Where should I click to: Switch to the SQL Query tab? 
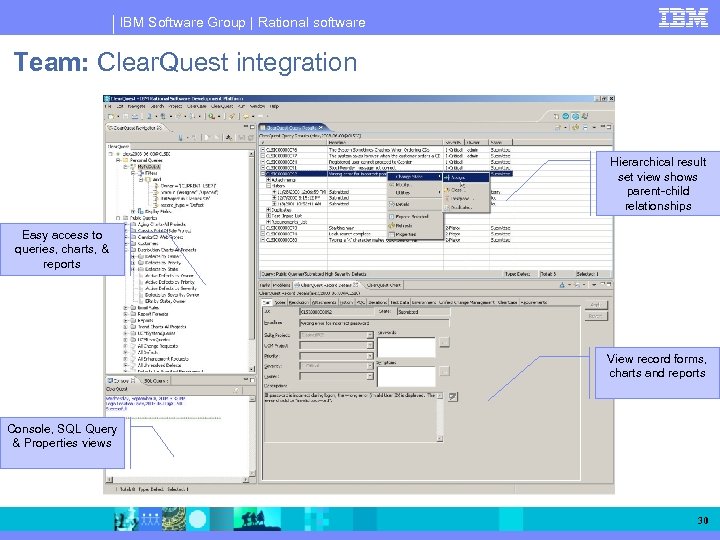coord(155,381)
